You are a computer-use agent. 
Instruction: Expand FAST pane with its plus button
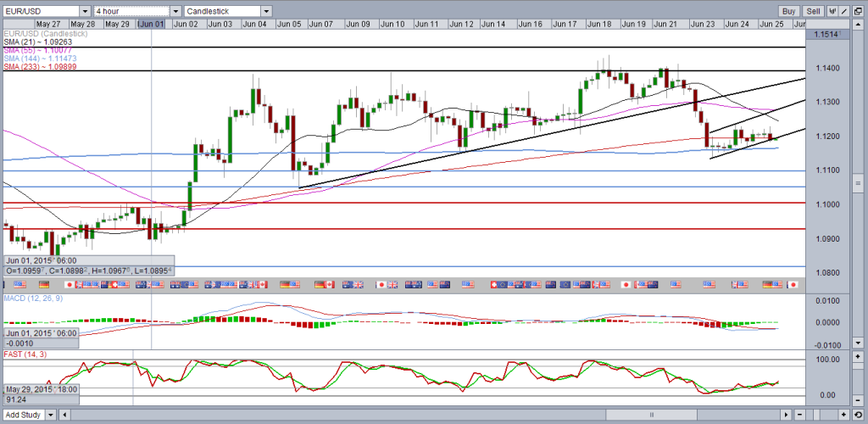click(x=858, y=356)
